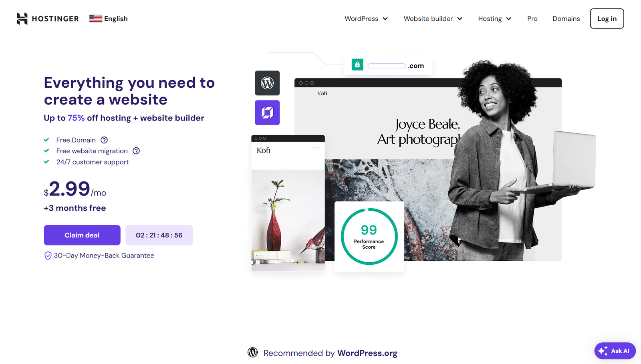Click the purple Hostinger builder tile

coord(267,113)
